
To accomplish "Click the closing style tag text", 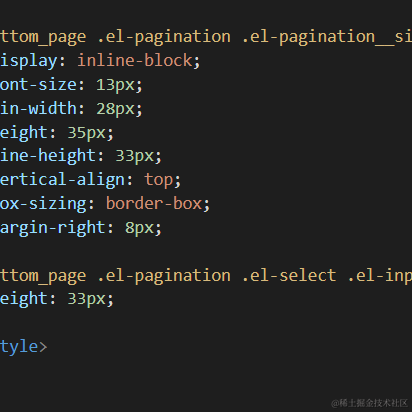I will [23, 347].
